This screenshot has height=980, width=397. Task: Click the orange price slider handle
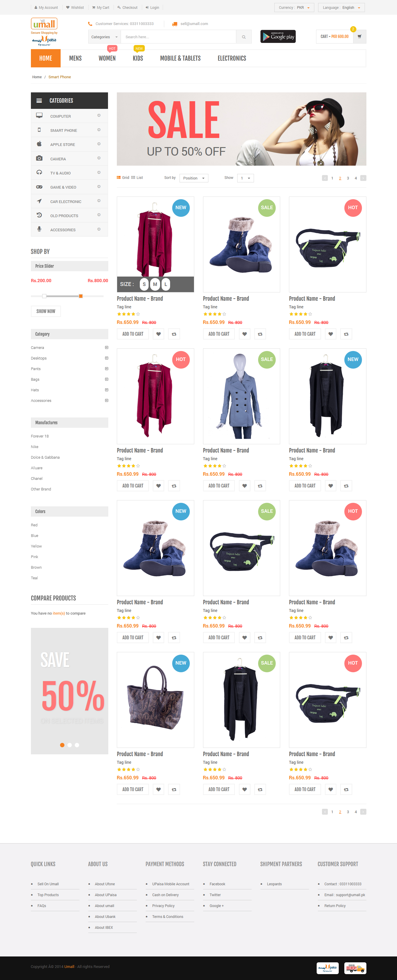pos(81,296)
